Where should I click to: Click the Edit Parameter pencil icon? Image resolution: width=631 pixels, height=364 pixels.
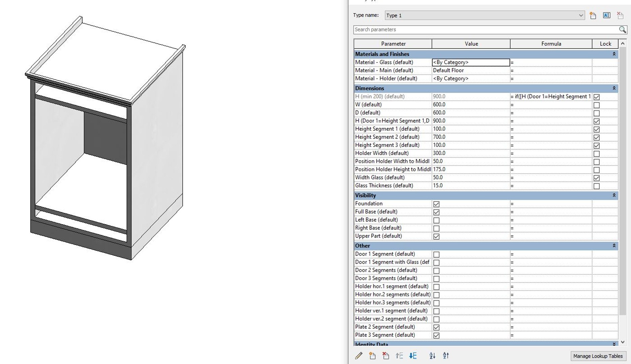click(359, 356)
